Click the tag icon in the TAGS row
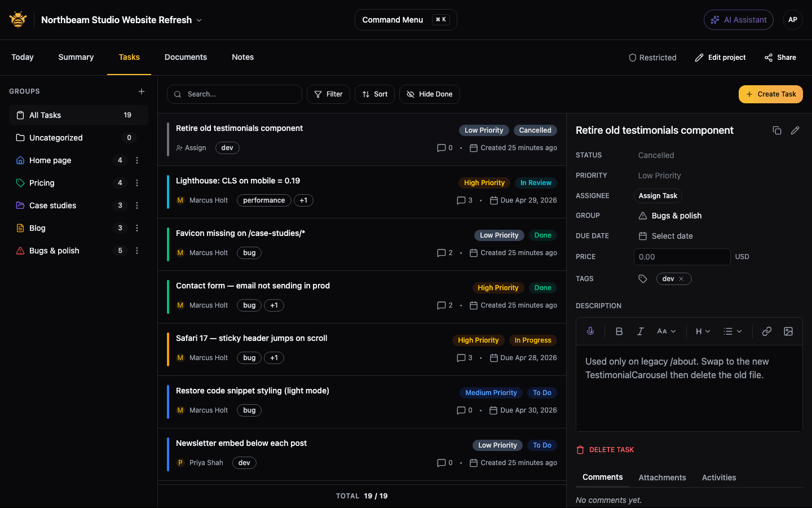Image resolution: width=812 pixels, height=508 pixels. [642, 278]
